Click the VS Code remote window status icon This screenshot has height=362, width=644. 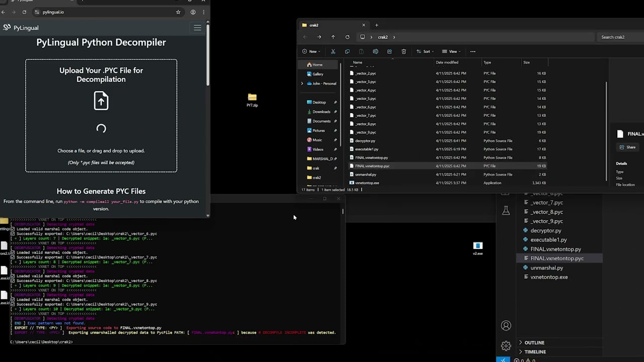point(503,360)
